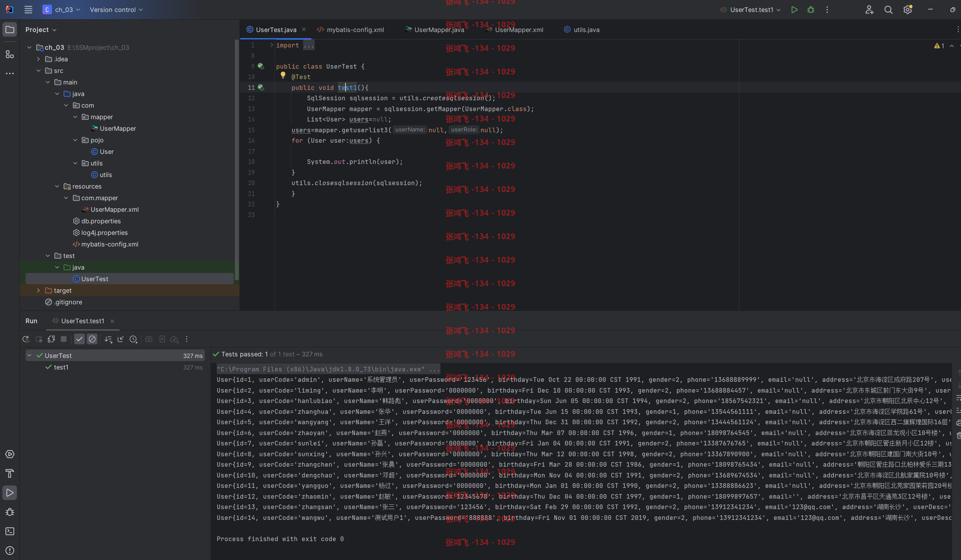Open the warnings indicator in editor corner

[939, 46]
